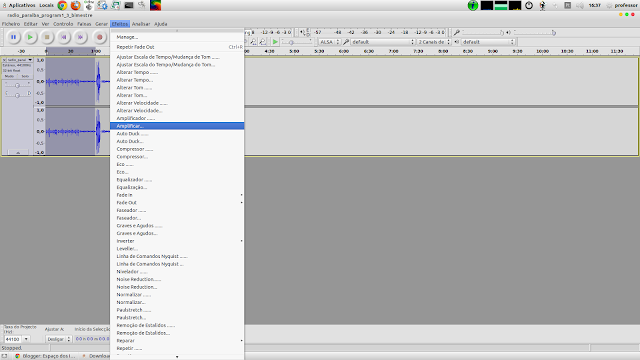The width and height of the screenshot is (640, 360).
Task: Expand the Fade In submenu
Action: [177, 195]
